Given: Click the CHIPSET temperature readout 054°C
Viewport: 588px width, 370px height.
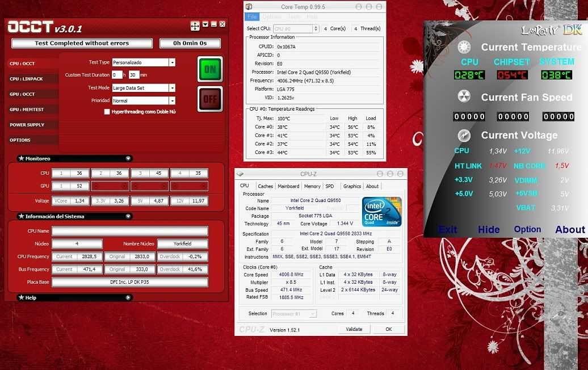Looking at the screenshot, I should pos(513,75).
